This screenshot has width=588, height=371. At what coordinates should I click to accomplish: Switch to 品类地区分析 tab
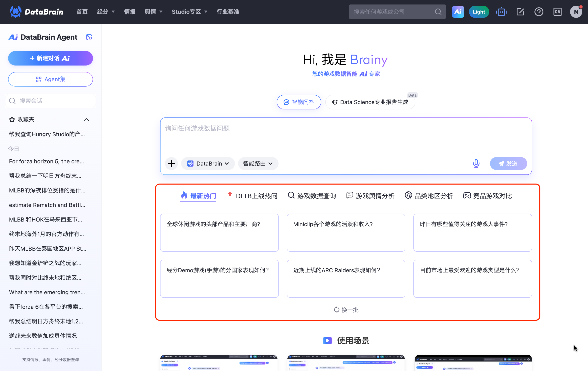(x=429, y=195)
